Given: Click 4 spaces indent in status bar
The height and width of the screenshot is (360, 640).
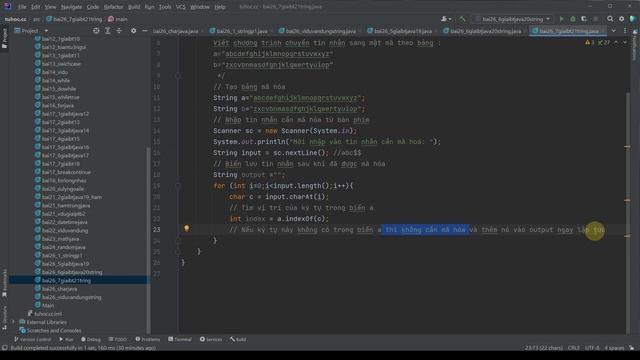Looking at the screenshot, I should tap(614, 348).
